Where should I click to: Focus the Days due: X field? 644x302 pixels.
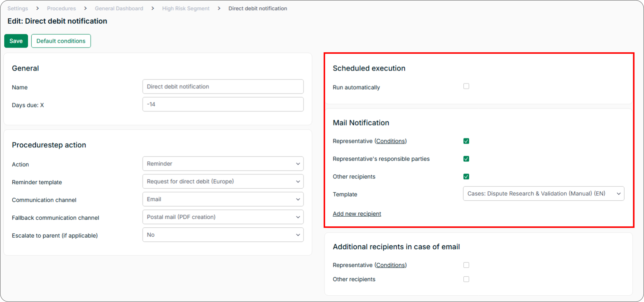click(x=223, y=104)
